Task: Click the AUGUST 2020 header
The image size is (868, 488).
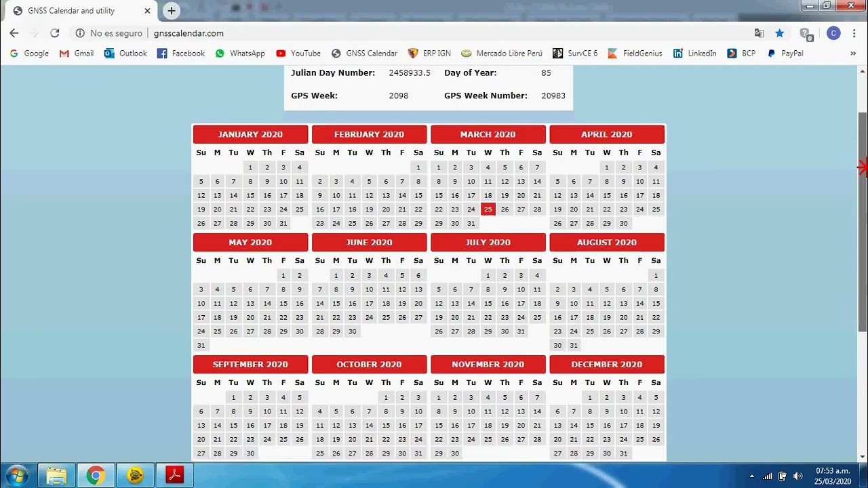Action: pyautogui.click(x=607, y=243)
